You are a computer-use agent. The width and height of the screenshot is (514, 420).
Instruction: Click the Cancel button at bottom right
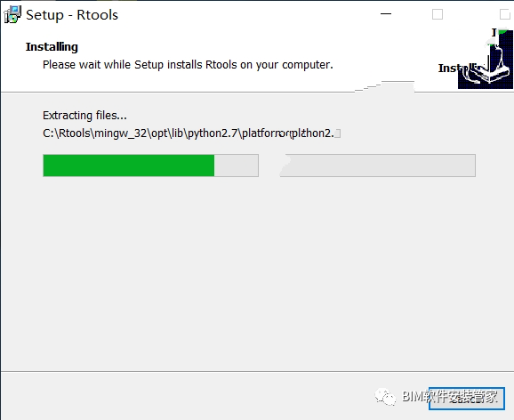click(x=467, y=399)
